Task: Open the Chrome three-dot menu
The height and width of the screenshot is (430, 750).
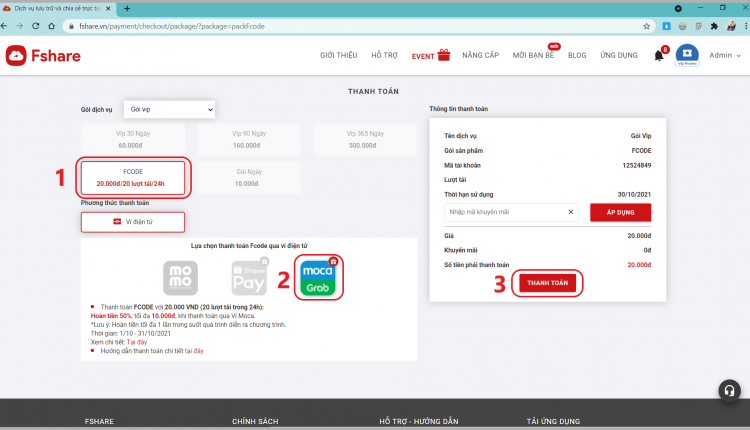Action: [746, 26]
